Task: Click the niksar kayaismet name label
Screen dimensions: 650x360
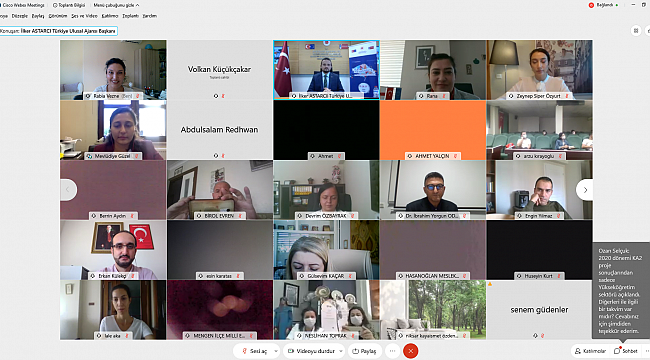Action: (x=432, y=336)
